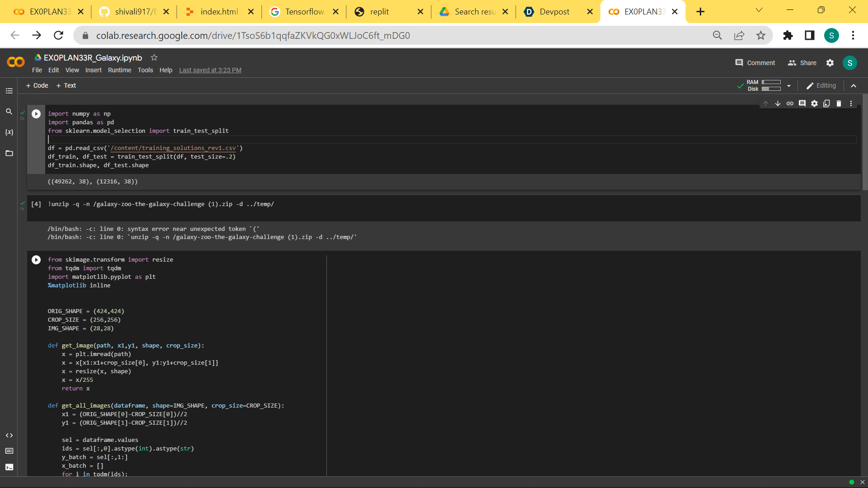Viewport: 868px width, 488px height.
Task: Run the first import code cell
Action: pyautogui.click(x=36, y=114)
